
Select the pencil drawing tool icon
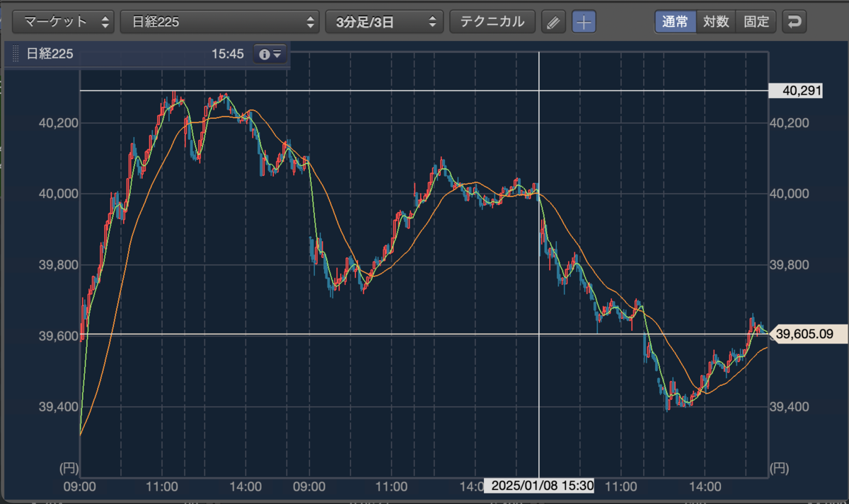[554, 22]
